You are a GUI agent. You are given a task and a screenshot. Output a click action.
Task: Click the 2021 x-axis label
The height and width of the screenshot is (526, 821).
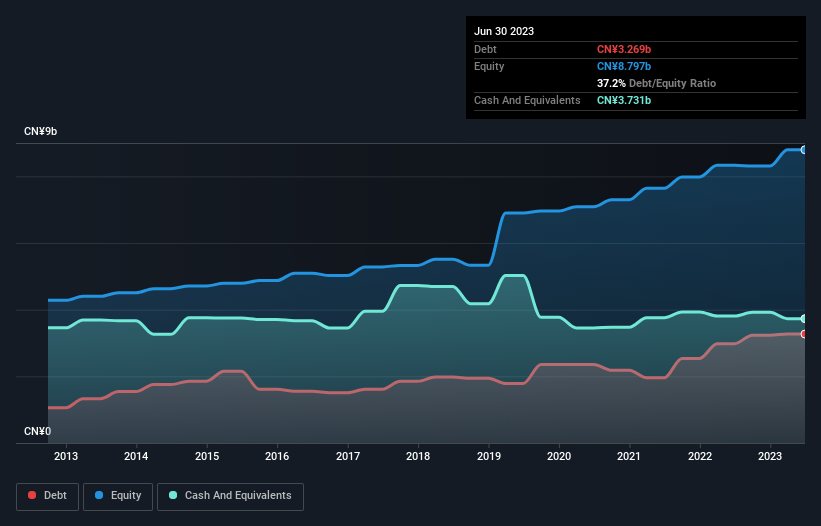(x=629, y=456)
